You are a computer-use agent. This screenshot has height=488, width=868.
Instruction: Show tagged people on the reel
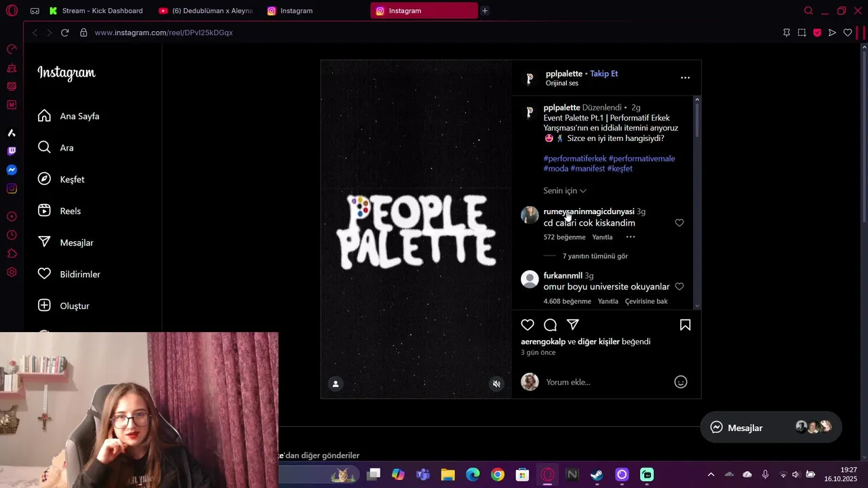tap(336, 384)
